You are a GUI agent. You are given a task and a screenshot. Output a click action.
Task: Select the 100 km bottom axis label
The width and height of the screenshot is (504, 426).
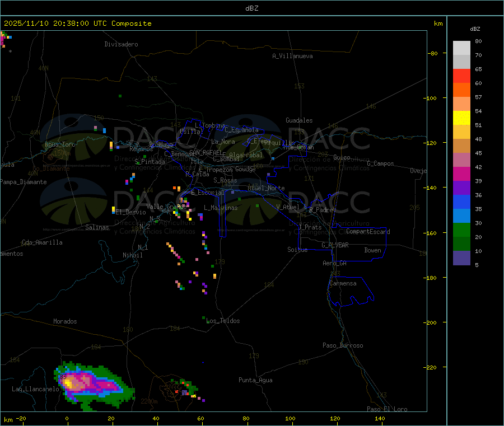tap(290, 418)
